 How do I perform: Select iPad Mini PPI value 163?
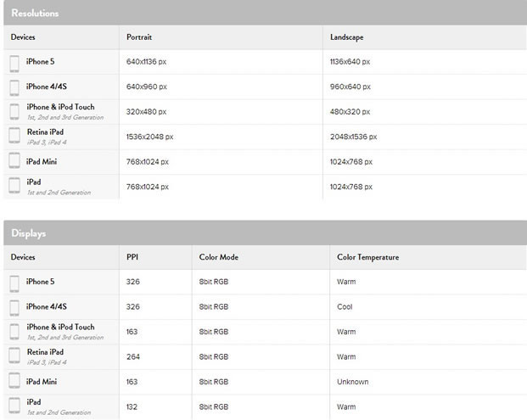(x=132, y=382)
